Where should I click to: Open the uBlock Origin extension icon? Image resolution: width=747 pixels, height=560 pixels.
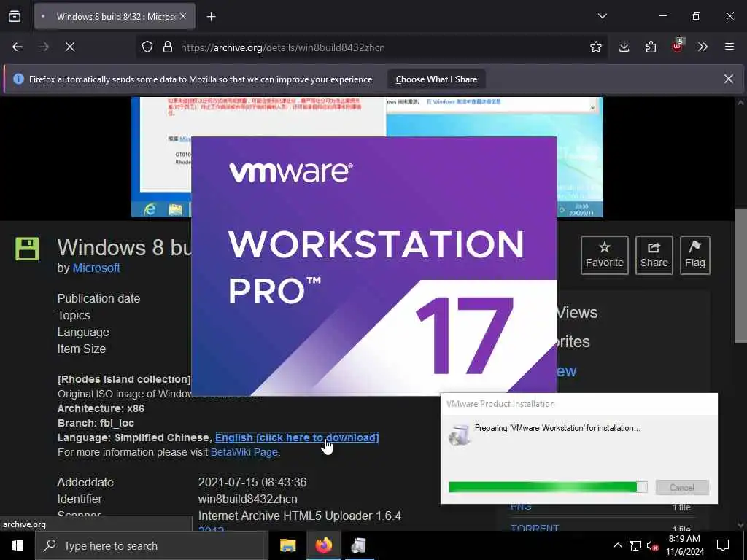[x=678, y=46]
